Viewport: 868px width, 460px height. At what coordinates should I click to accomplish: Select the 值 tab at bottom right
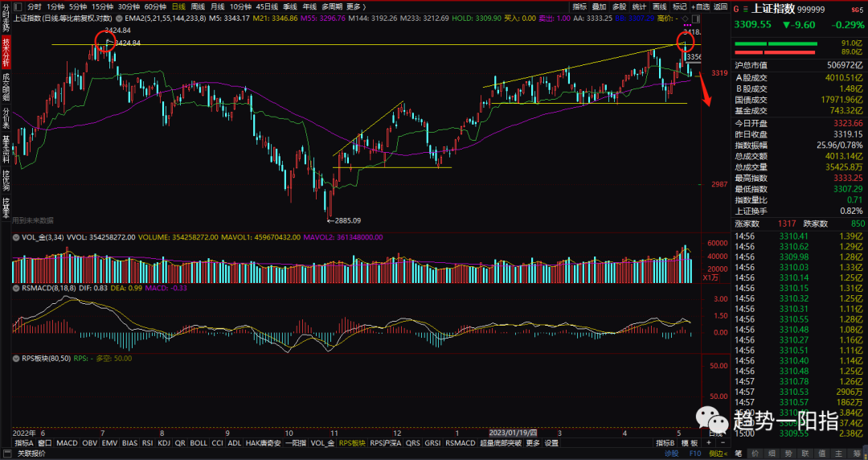click(823, 454)
